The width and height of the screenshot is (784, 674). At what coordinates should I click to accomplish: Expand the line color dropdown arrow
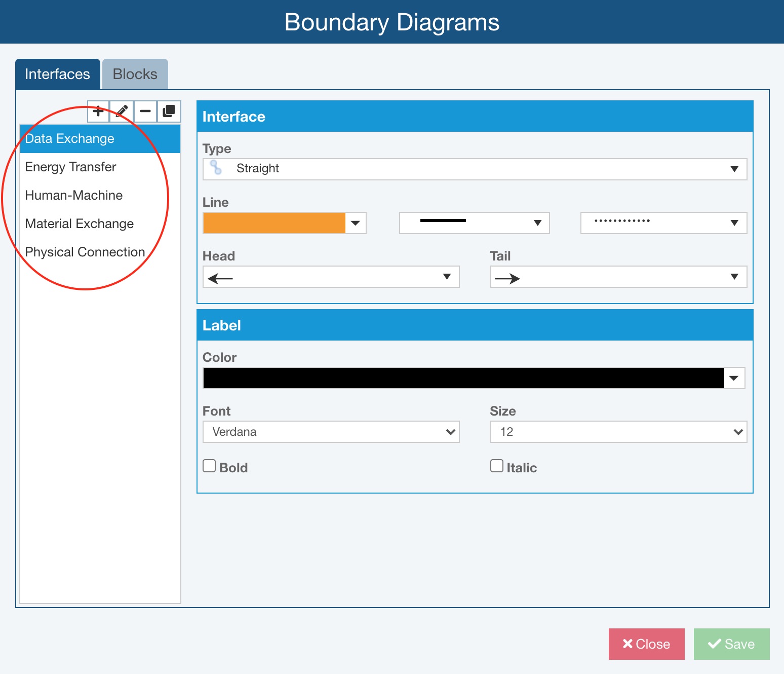tap(356, 223)
